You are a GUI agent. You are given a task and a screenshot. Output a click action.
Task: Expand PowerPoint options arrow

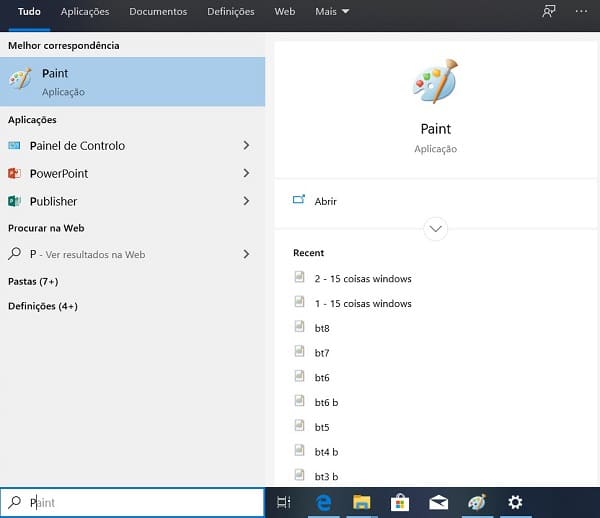(246, 173)
